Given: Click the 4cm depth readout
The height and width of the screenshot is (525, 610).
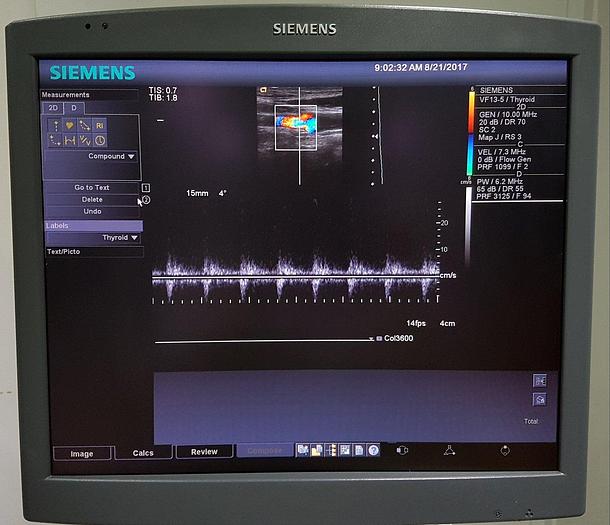Looking at the screenshot, I should coord(447,324).
